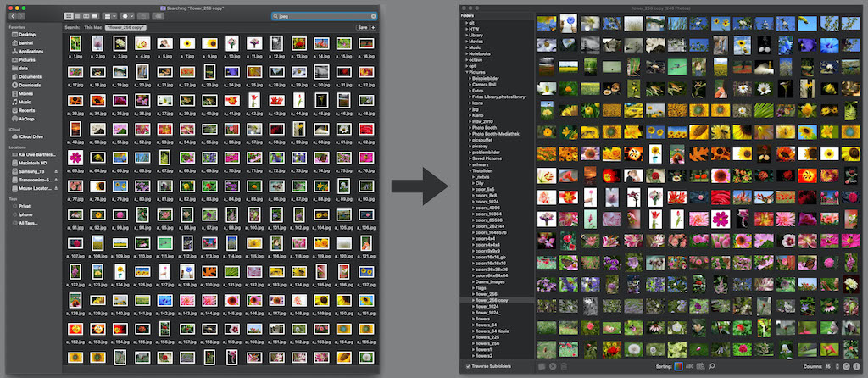Select the Photo Booth-Mediathek folder

494,134
